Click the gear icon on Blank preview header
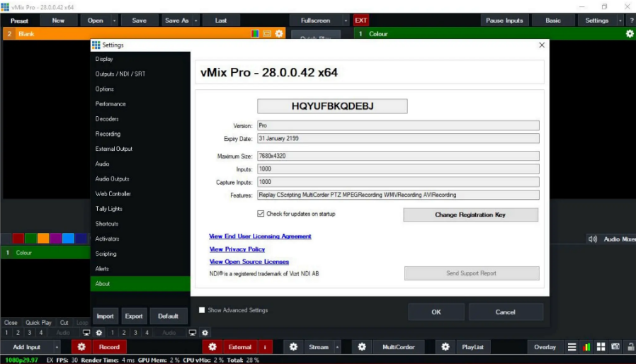The image size is (636, 364). click(x=279, y=34)
